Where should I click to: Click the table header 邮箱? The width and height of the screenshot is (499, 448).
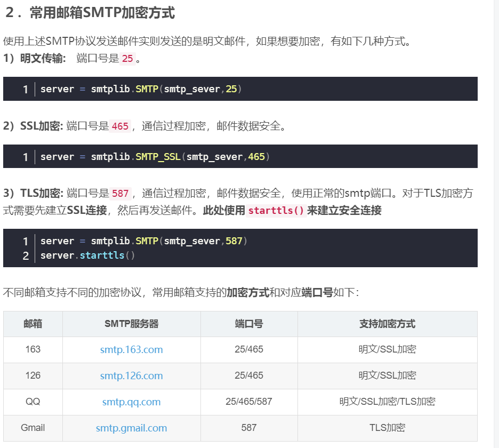(x=33, y=324)
